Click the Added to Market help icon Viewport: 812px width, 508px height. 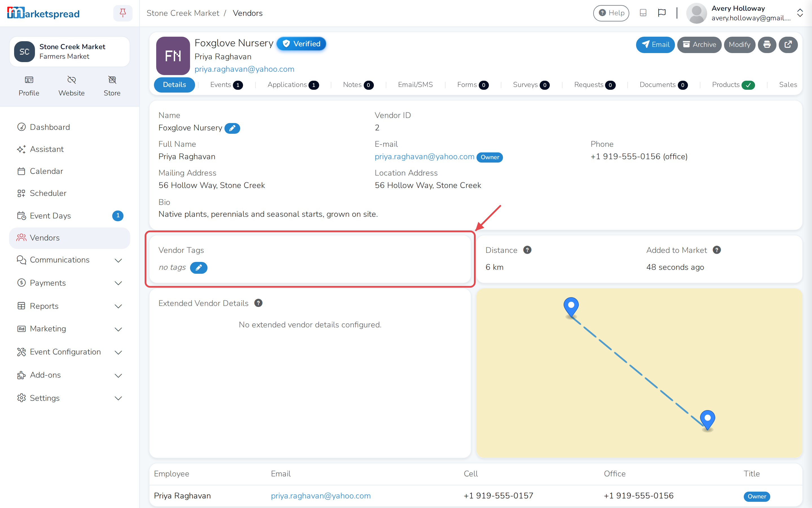click(717, 250)
